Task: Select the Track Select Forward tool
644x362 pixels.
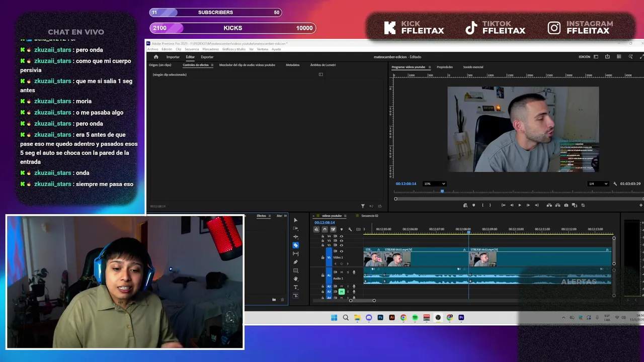Action: coord(296,228)
